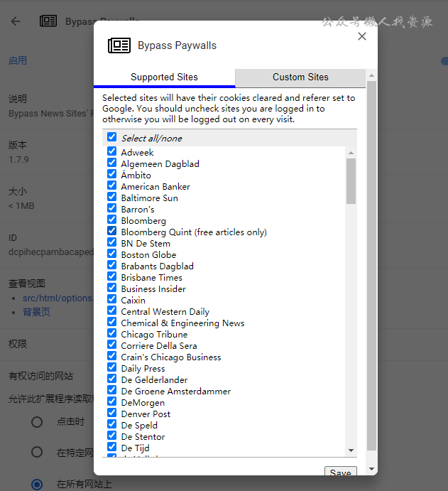Uncheck De Groene Amsterdammer

coord(111,390)
